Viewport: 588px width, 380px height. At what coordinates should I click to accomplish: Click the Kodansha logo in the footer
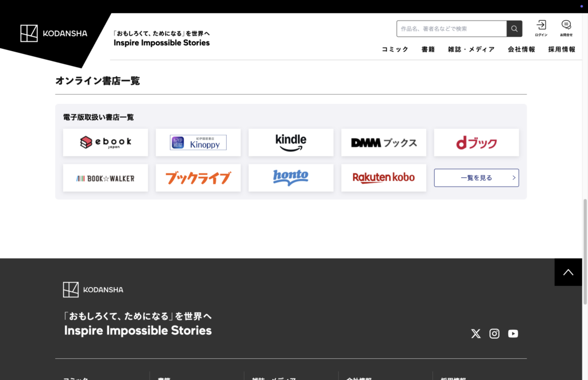(x=93, y=289)
